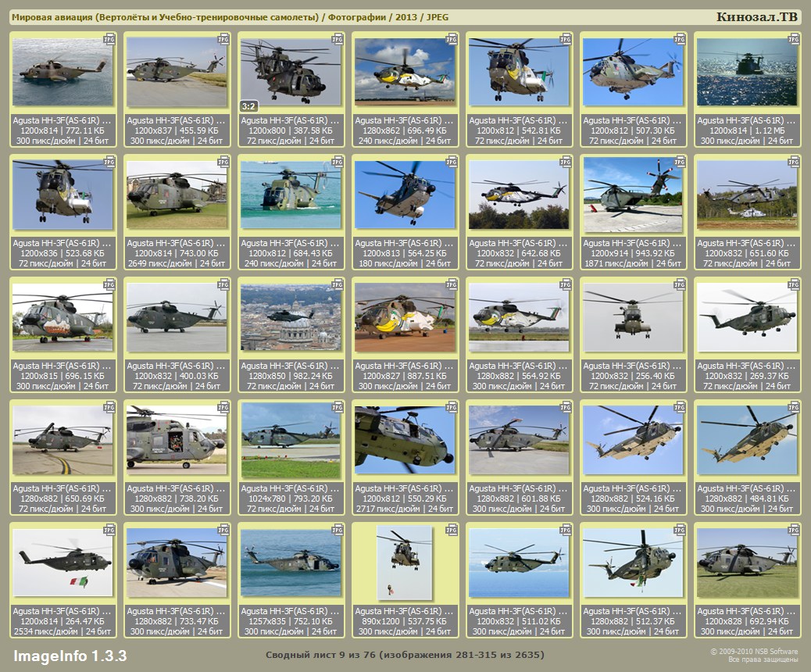Click the 3:2 aspect ratio badge
Viewport: 811px width, 672px height.
click(248, 105)
